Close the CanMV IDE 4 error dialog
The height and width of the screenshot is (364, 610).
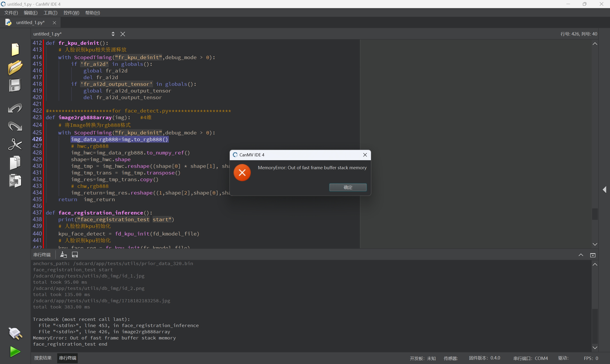(365, 155)
